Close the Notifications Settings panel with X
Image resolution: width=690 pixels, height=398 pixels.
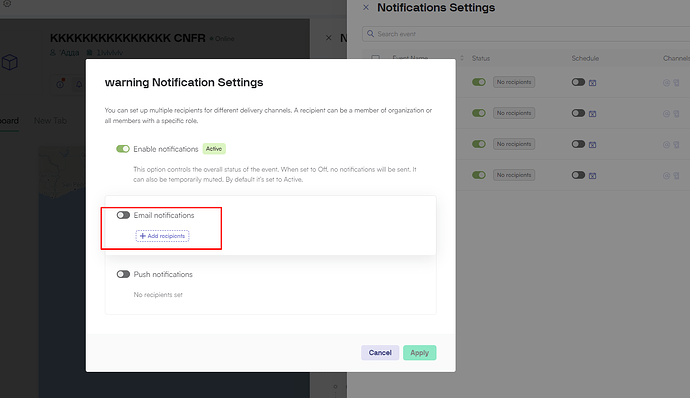tap(366, 7)
